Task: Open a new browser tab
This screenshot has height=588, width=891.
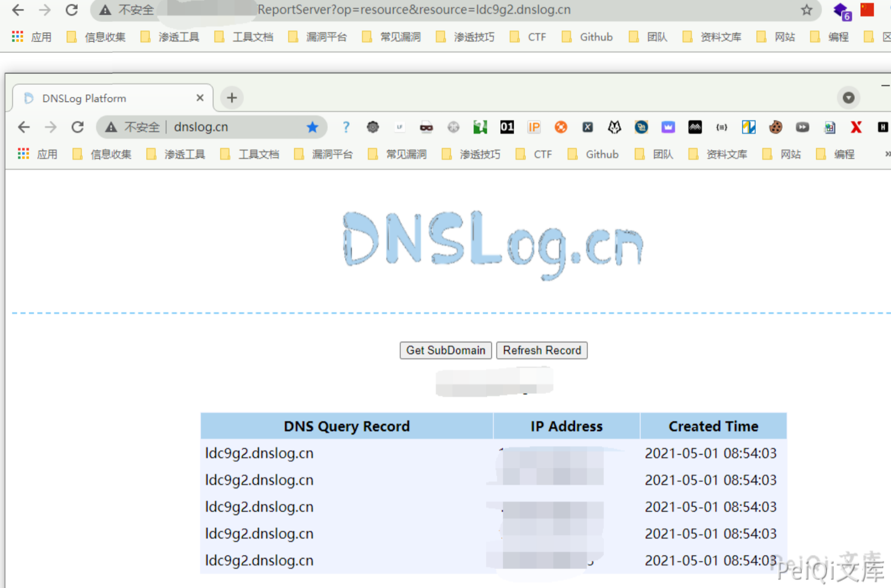Action: [x=232, y=98]
